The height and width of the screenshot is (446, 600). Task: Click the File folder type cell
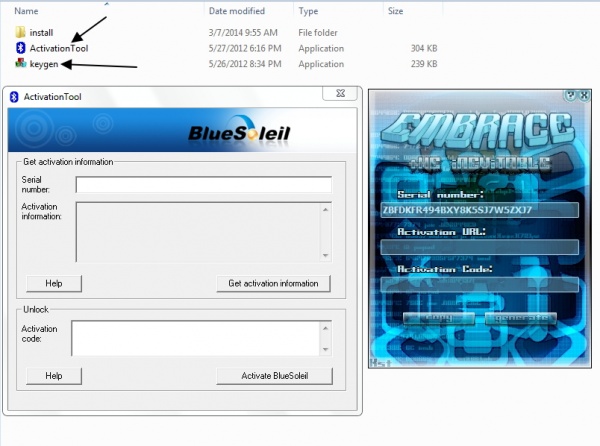pyautogui.click(x=318, y=33)
